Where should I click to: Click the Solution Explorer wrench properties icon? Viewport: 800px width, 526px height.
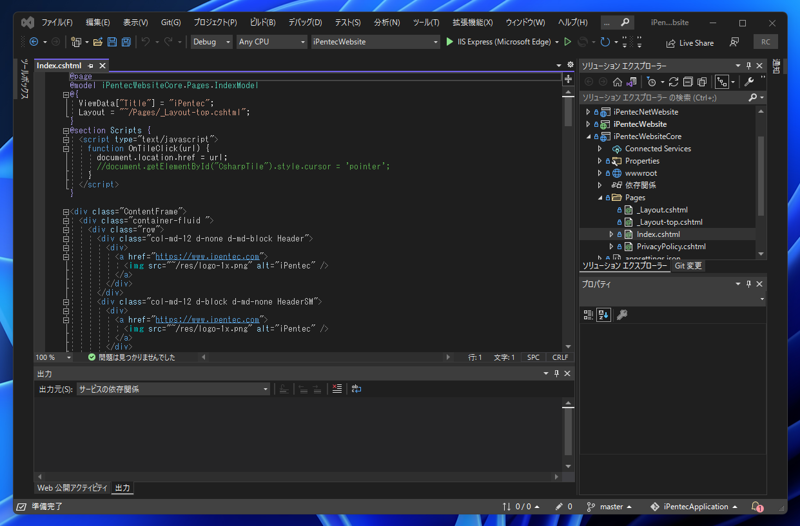point(749,82)
